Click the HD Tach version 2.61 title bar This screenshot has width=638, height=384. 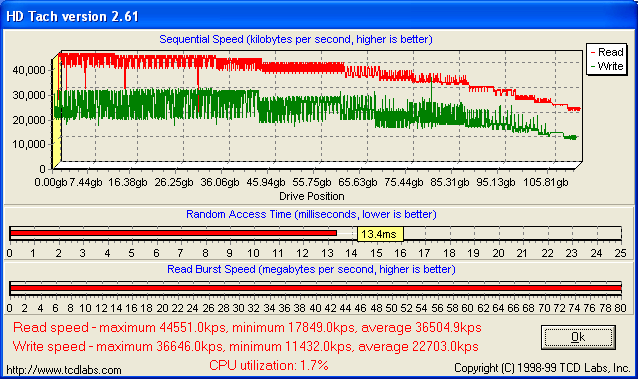pos(319,16)
